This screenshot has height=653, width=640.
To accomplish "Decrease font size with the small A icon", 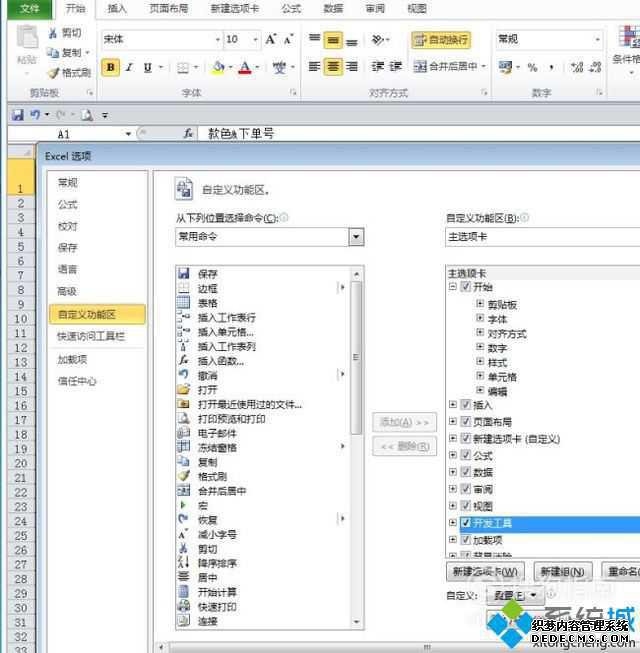I will pyautogui.click(x=288, y=40).
